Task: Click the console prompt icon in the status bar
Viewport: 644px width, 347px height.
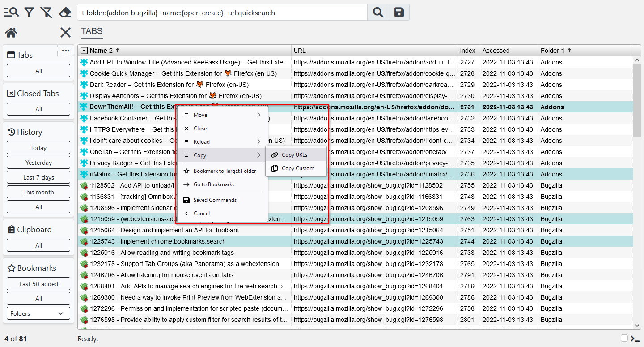Action: click(x=635, y=338)
